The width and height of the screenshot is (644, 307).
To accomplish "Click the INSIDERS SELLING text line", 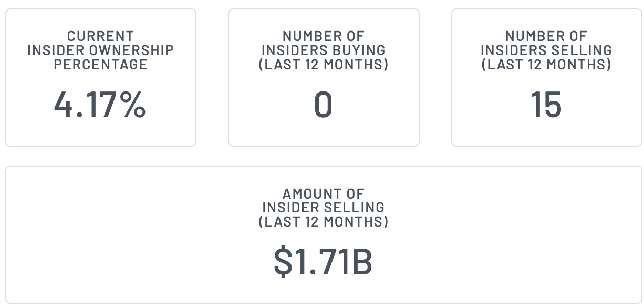I will tap(546, 50).
